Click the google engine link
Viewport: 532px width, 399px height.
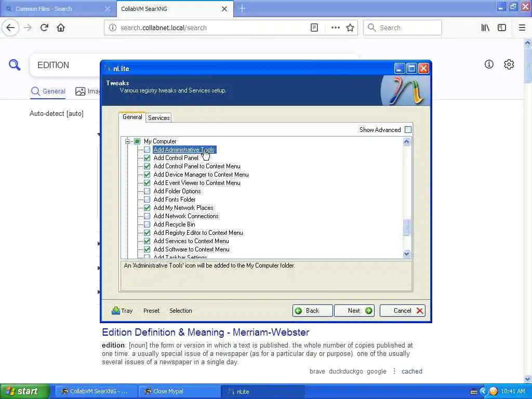click(377, 371)
